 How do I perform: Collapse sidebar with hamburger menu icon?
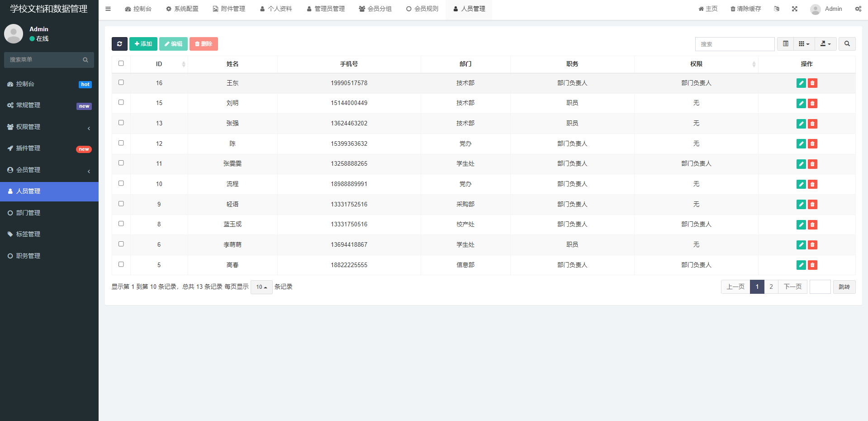pyautogui.click(x=108, y=9)
